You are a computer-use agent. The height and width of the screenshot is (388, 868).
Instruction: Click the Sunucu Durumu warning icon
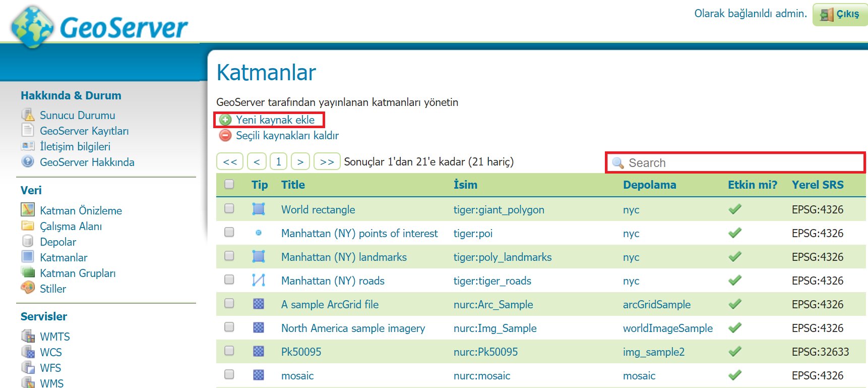click(28, 115)
